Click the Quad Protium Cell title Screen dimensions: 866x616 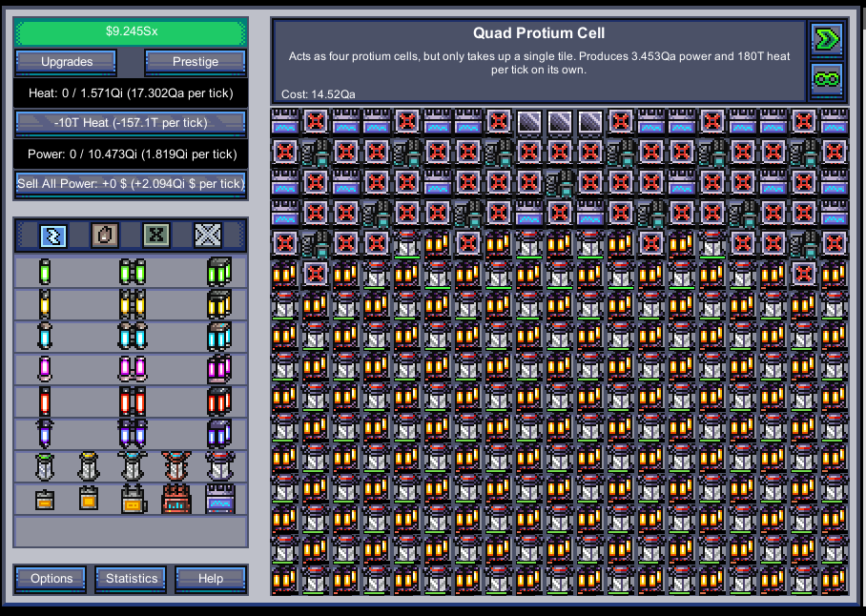(539, 33)
